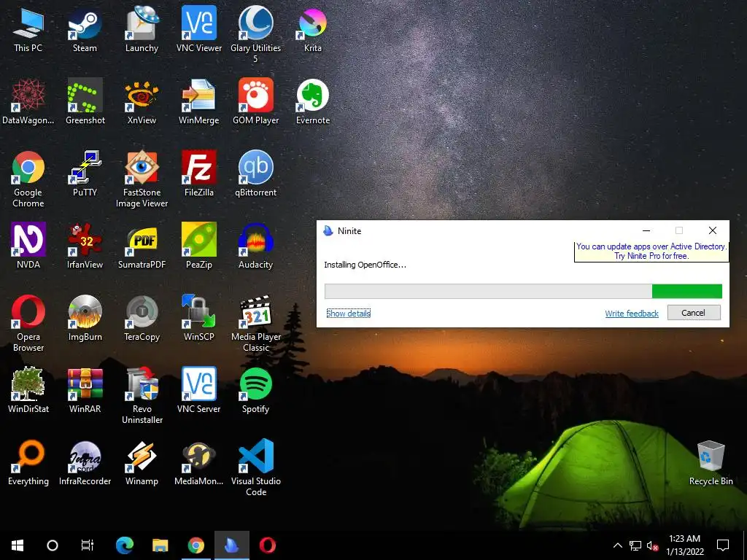Cancel the Ninite installation
This screenshot has width=747, height=560.
coord(694,313)
